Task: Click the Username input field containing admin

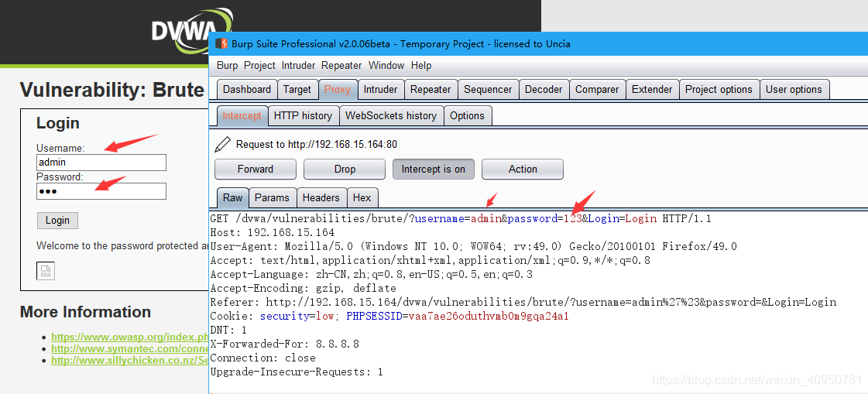Action: [101, 162]
